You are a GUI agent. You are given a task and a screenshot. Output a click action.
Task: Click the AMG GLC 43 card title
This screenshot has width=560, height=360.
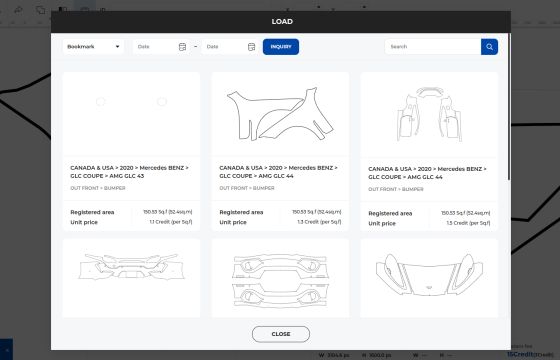click(x=129, y=172)
